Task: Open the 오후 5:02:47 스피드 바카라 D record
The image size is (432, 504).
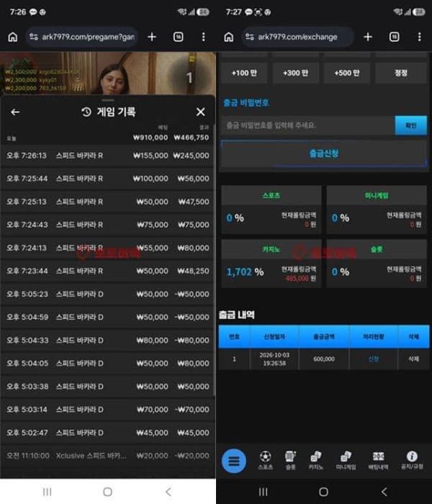Action: point(107,433)
